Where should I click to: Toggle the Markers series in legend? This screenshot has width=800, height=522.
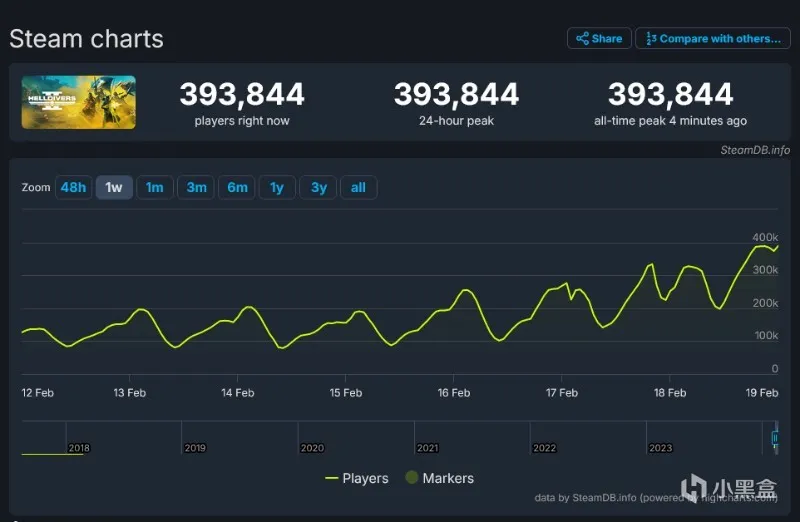(x=440, y=478)
